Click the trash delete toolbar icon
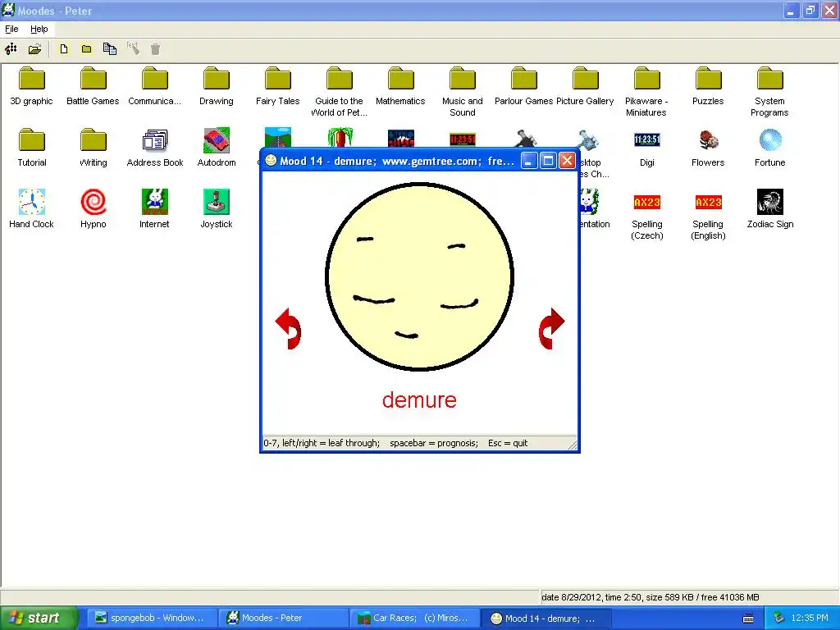Image resolution: width=840 pixels, height=630 pixels. pyautogui.click(x=155, y=49)
